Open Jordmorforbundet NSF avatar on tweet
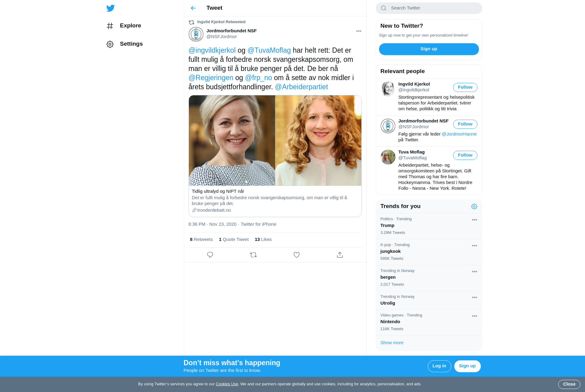The width and height of the screenshot is (585, 392). pyautogui.click(x=196, y=34)
